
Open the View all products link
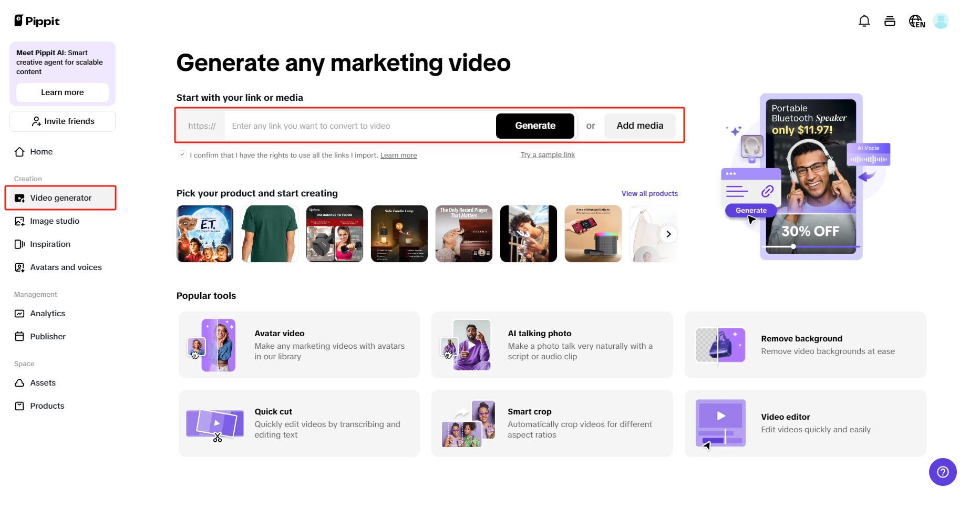pos(649,193)
